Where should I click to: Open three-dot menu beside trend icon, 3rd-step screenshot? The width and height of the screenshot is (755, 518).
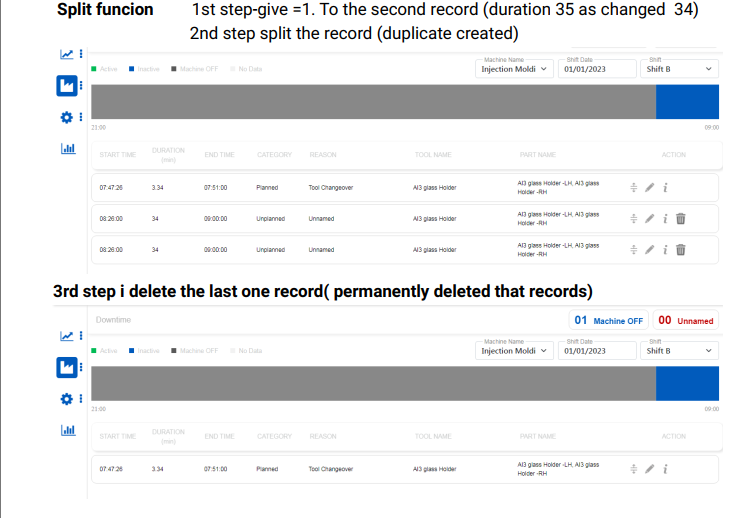(81, 336)
